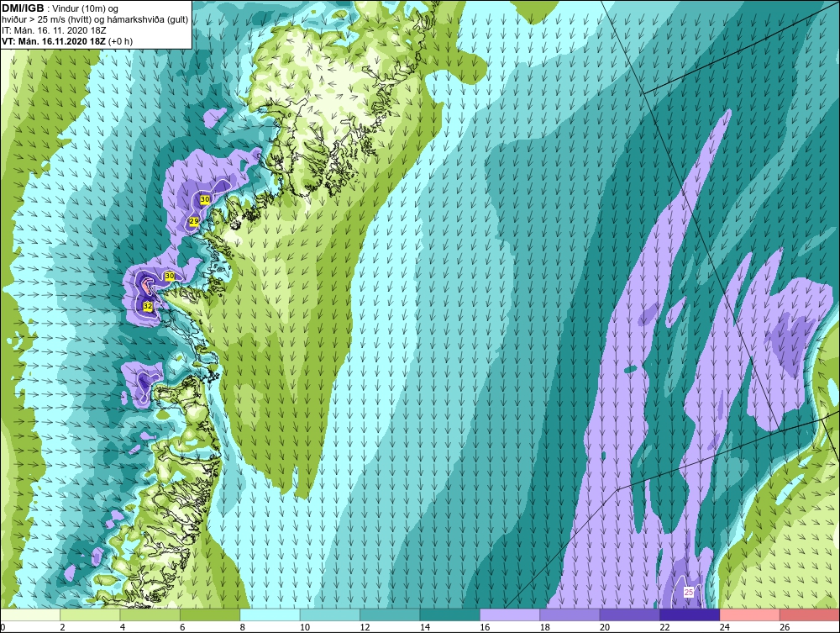840x633 pixels.
Task: Click the 0–2 m/s pale yellow legend swatch
Action: pos(30,615)
